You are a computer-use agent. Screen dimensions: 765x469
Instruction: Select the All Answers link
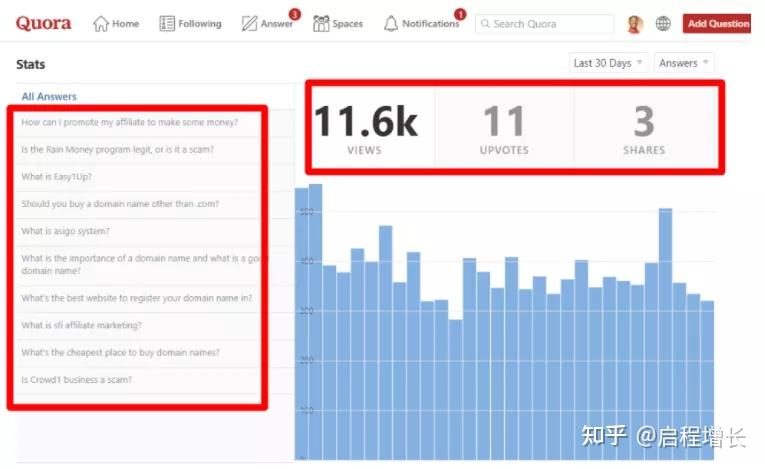coord(49,97)
